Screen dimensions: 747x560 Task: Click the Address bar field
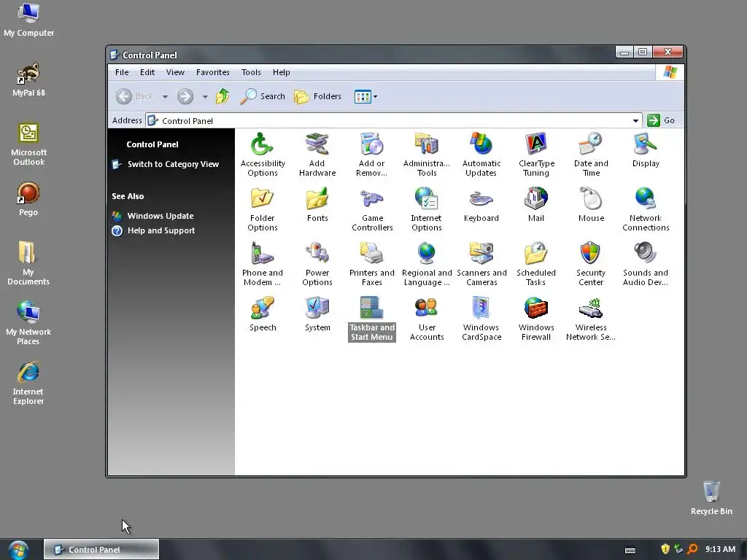(x=393, y=121)
